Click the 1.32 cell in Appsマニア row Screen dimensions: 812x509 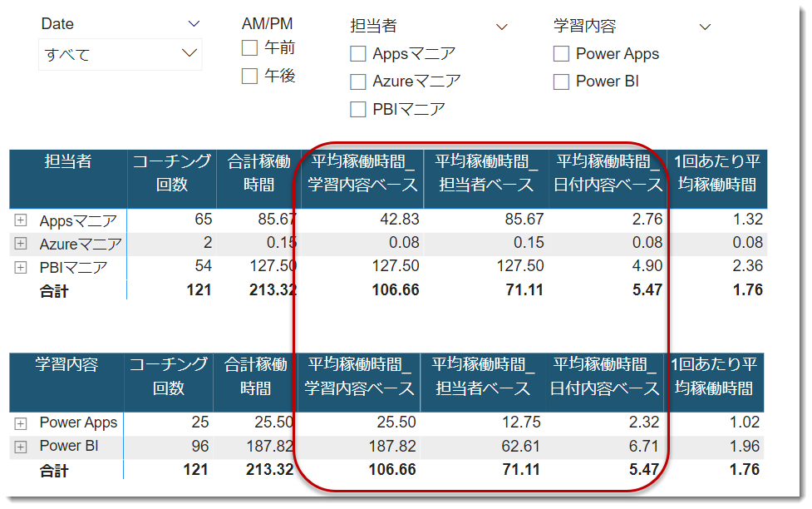748,220
